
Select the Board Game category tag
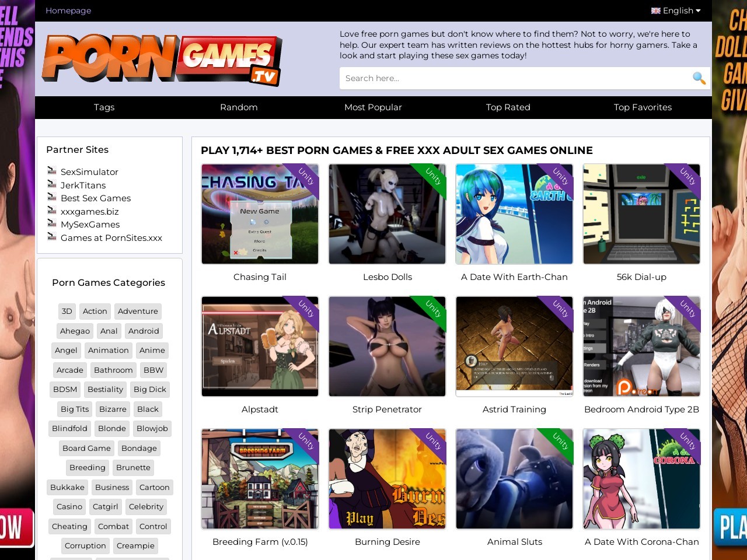[x=86, y=449]
